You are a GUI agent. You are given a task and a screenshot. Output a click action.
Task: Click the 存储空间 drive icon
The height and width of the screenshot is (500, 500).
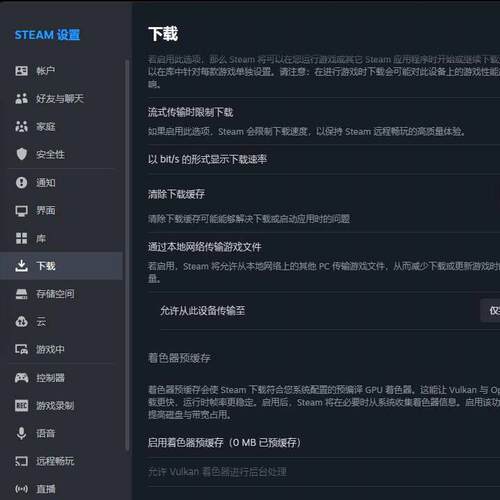click(21, 294)
